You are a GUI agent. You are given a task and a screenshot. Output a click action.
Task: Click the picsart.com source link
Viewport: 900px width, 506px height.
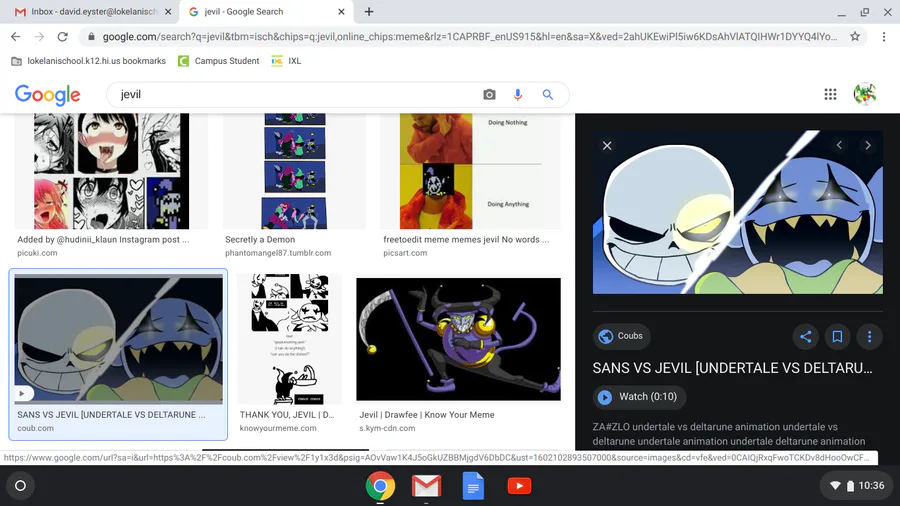click(x=405, y=253)
